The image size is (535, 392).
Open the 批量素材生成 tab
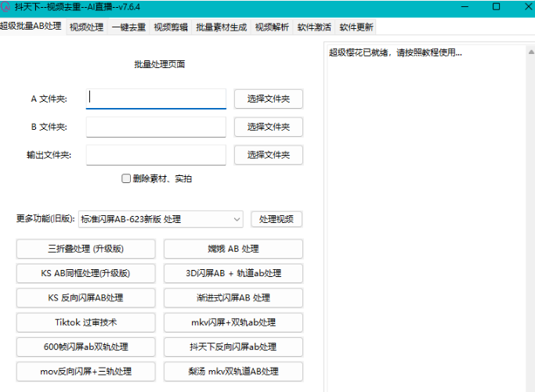pos(222,27)
